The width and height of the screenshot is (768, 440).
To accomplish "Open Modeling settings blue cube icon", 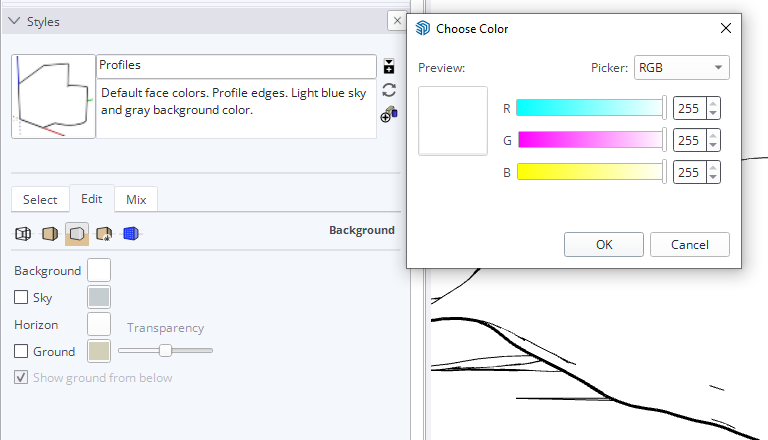I will pos(131,234).
